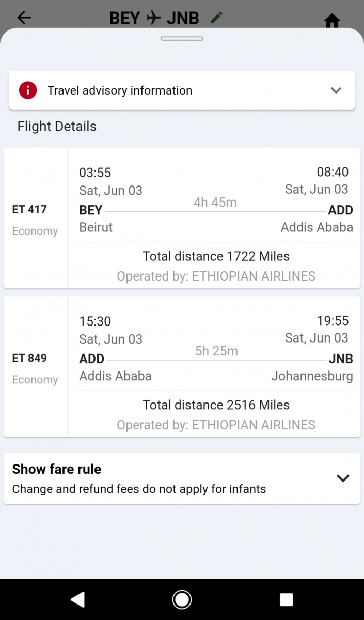Tap the bottom sheet drag handle
This screenshot has height=620, width=364.
click(182, 39)
